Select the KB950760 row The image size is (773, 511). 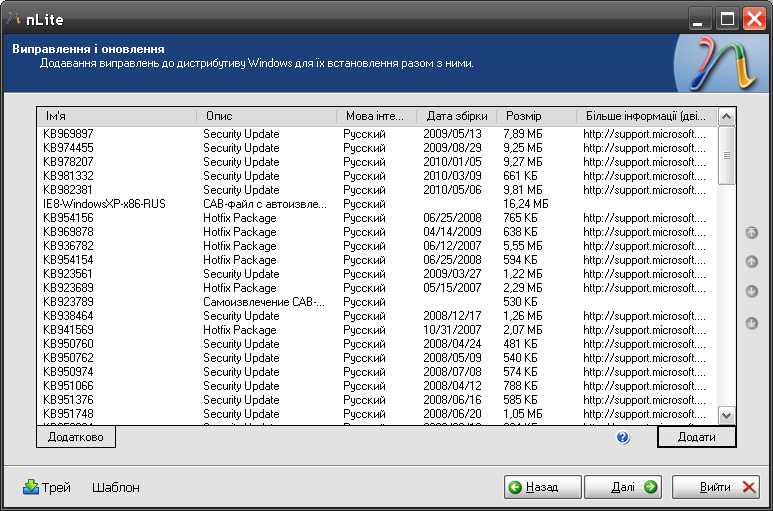377,344
